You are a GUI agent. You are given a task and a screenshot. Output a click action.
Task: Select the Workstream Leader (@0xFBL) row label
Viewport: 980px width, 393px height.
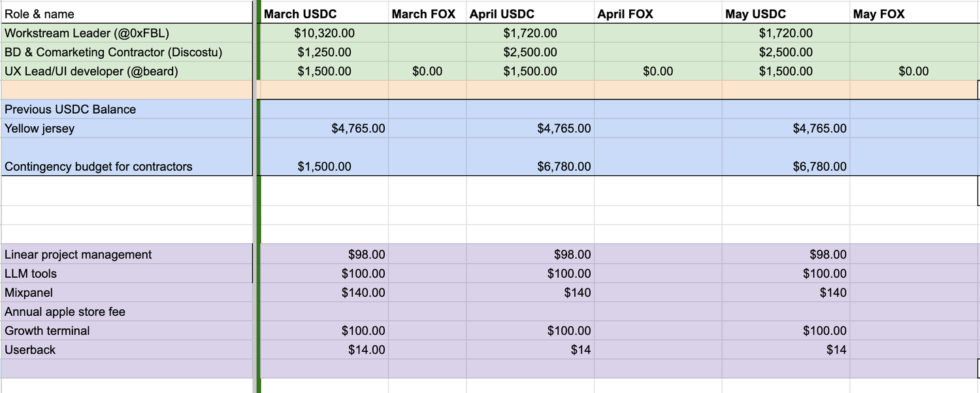click(87, 33)
